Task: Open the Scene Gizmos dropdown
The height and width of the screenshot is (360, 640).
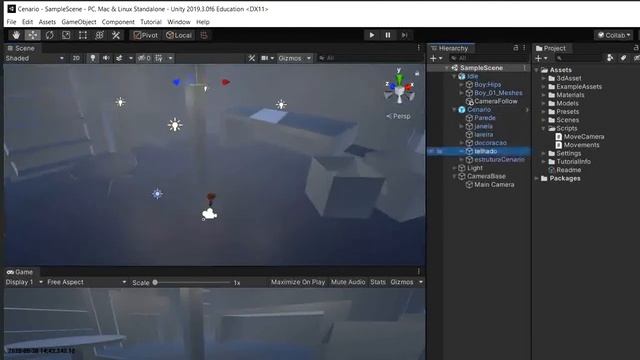Action: pyautogui.click(x=294, y=58)
